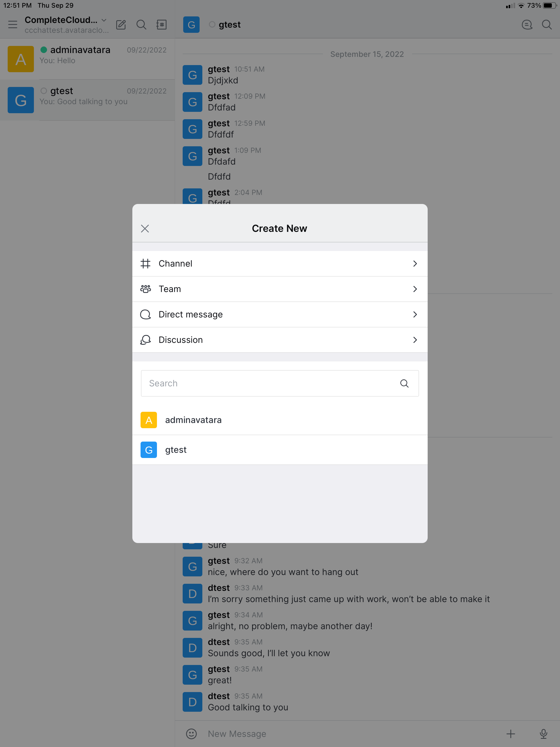
Task: Tap message "great!"
Action: coord(220,680)
